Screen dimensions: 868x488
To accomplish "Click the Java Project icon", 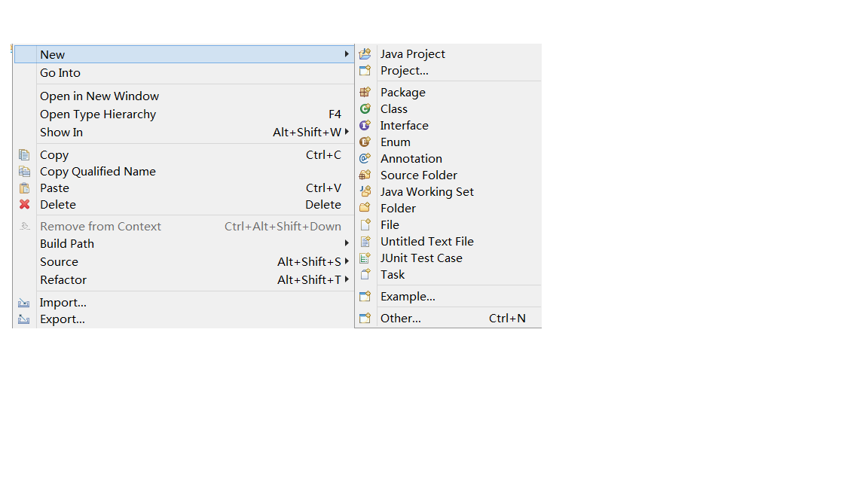I will click(x=365, y=53).
